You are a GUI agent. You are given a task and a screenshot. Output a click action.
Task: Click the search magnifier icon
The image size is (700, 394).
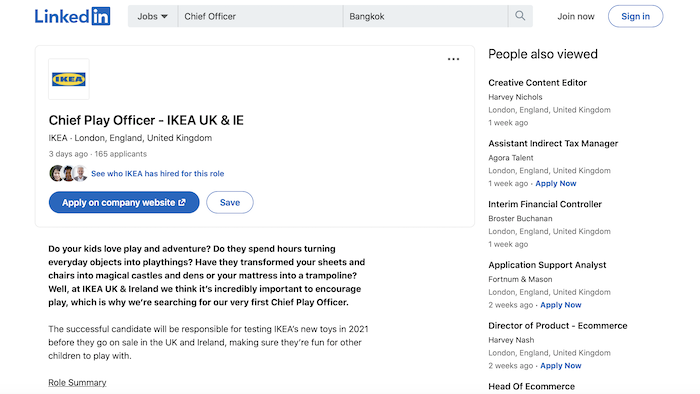(520, 16)
